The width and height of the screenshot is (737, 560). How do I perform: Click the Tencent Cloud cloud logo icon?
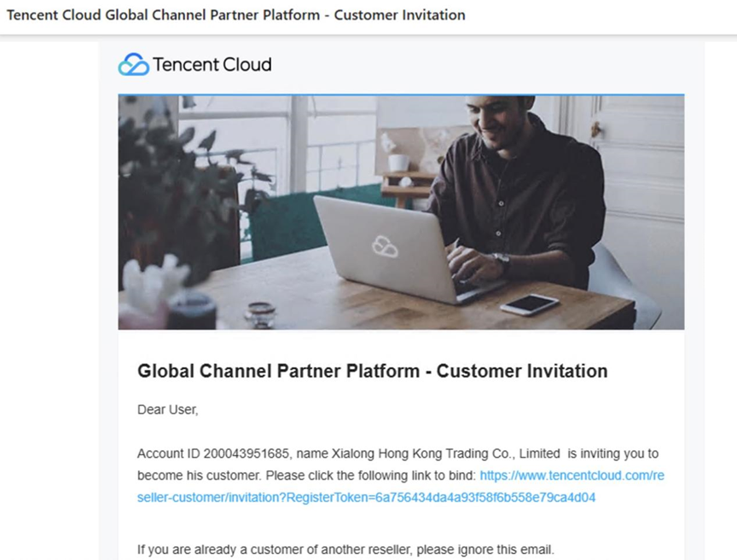click(x=133, y=65)
